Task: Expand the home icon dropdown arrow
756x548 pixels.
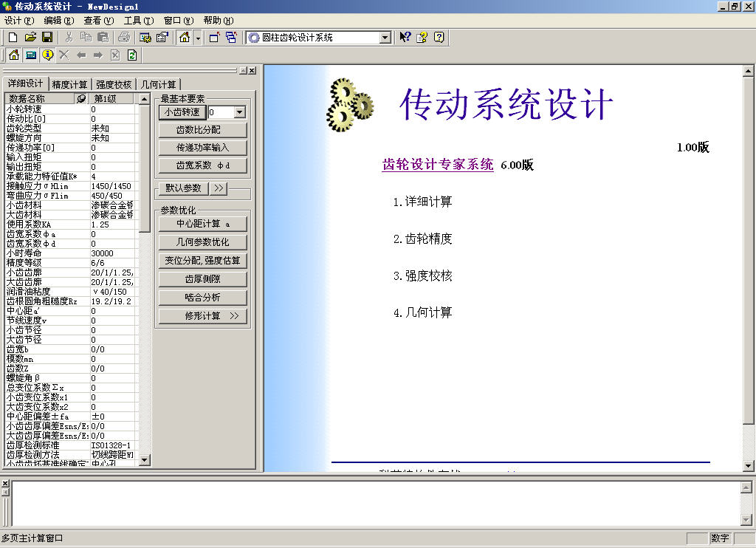Action: (x=198, y=38)
